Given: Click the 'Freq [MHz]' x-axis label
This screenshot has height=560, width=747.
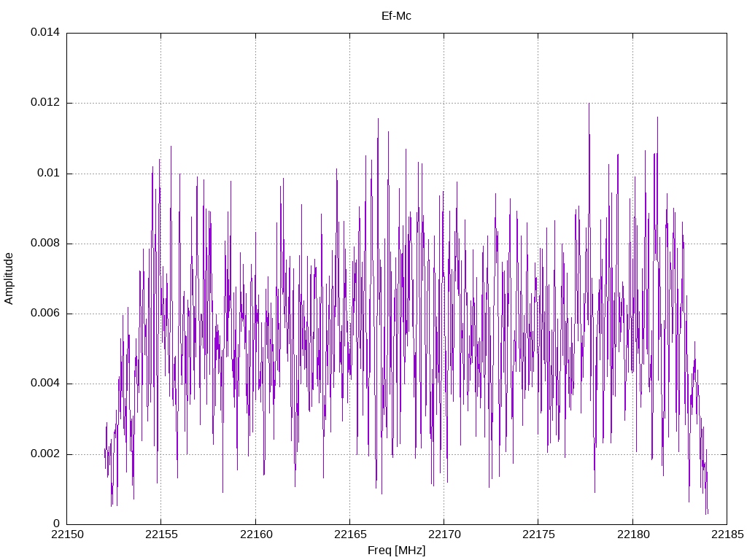Looking at the screenshot, I should coord(396,550).
